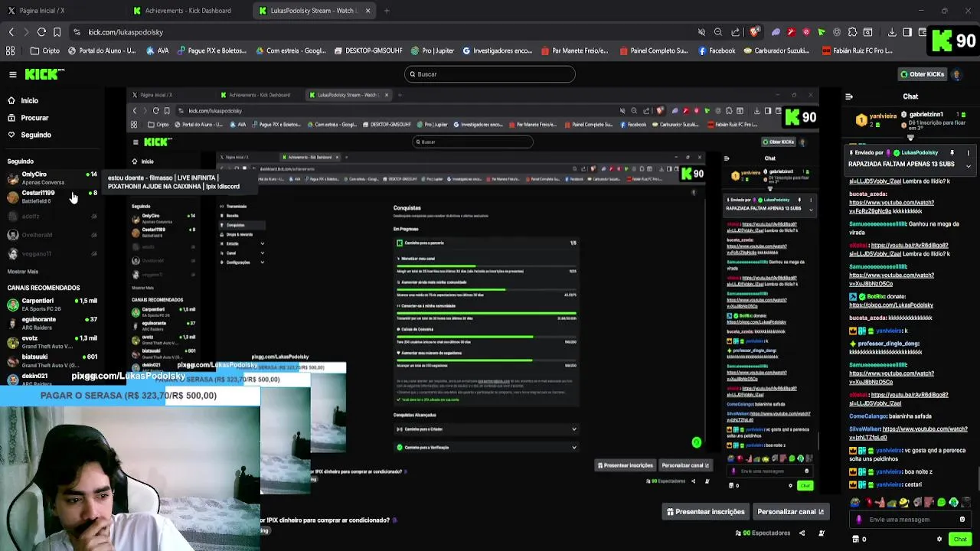
Task: Open the shop icon below the chat input
Action: (x=856, y=539)
